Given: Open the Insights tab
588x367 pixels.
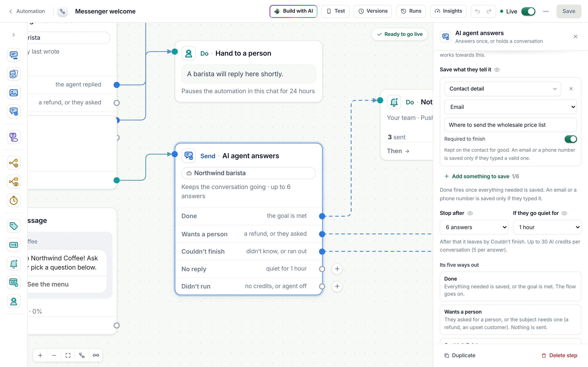Looking at the screenshot, I should tap(448, 11).
